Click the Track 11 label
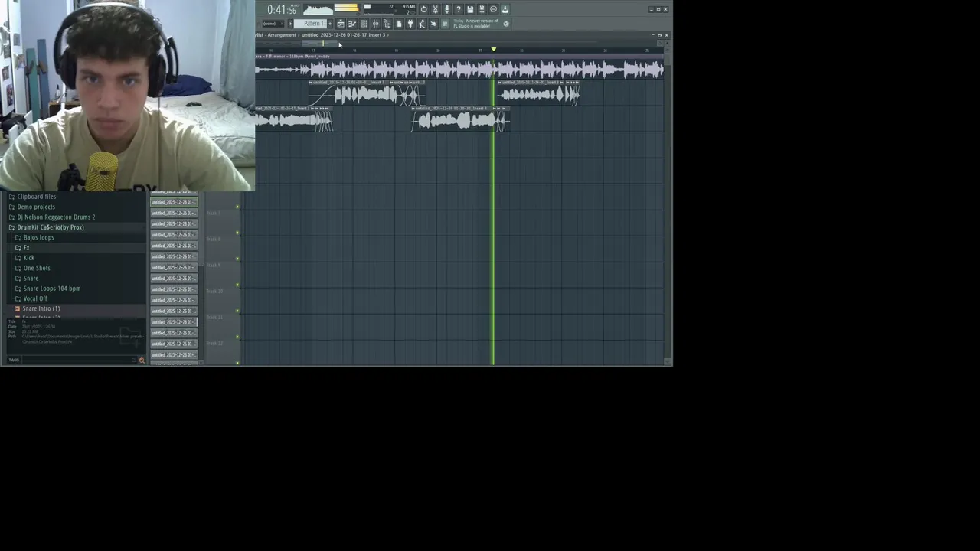The height and width of the screenshot is (551, 980). point(214,317)
